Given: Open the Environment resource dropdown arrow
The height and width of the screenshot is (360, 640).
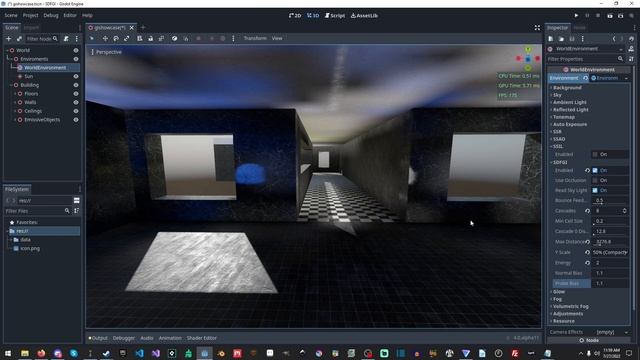Looking at the screenshot, I should pos(626,78).
